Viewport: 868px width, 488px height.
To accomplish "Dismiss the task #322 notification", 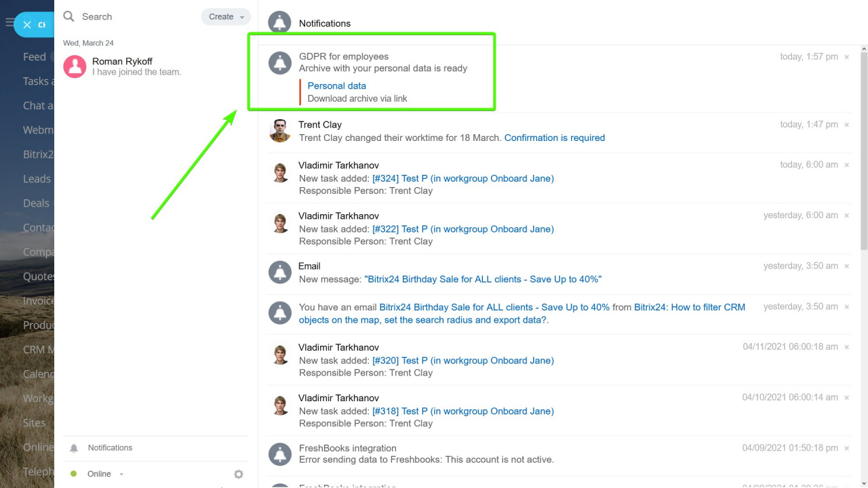I will click(x=846, y=216).
